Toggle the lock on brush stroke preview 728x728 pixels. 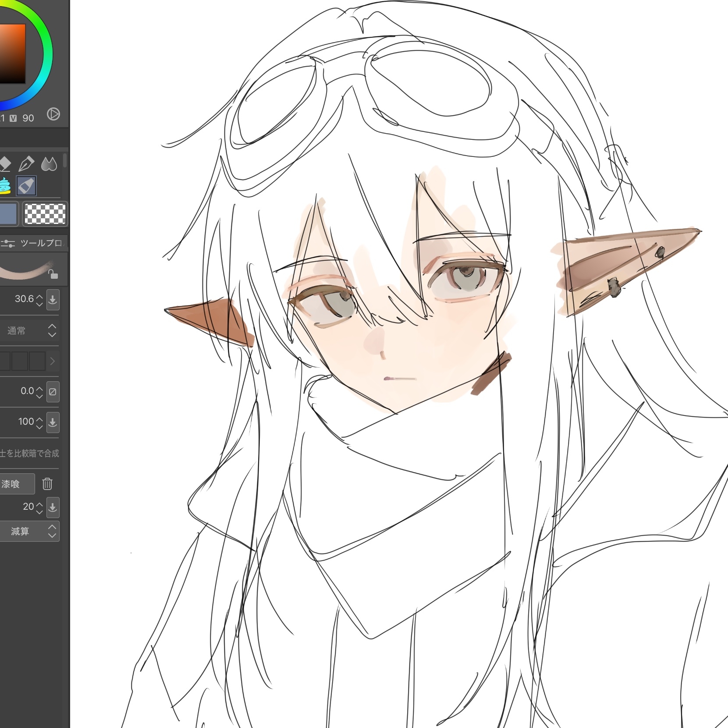(x=53, y=275)
